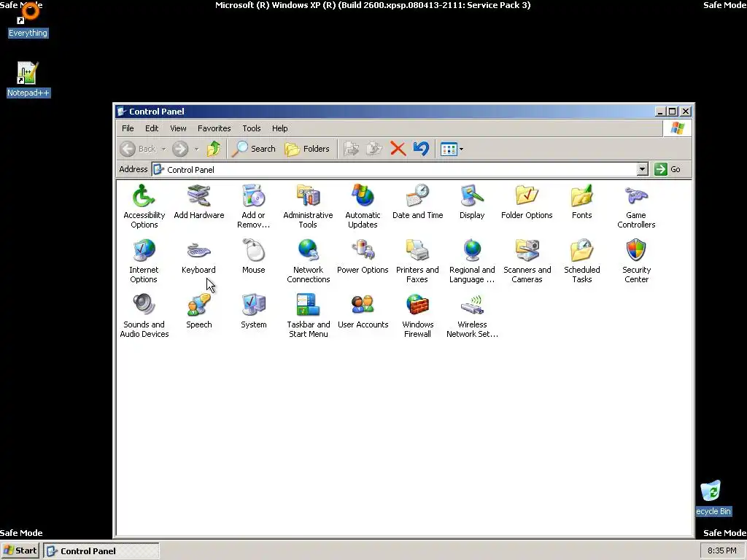Select the Everything desktop shortcut

tap(28, 22)
